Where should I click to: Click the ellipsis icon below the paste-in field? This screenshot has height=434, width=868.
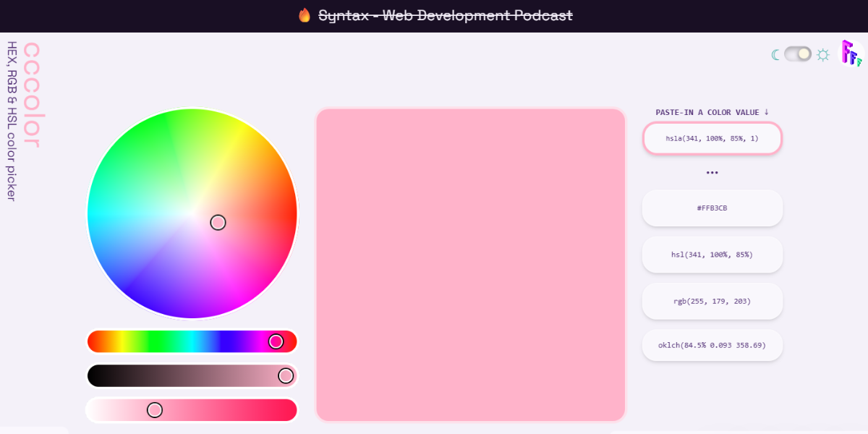(712, 172)
